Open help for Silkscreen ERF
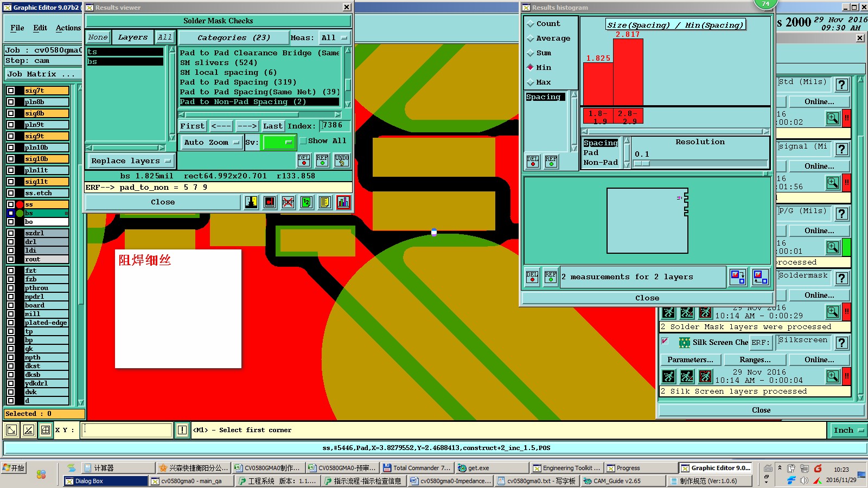Image resolution: width=868 pixels, height=488 pixels. (x=841, y=343)
